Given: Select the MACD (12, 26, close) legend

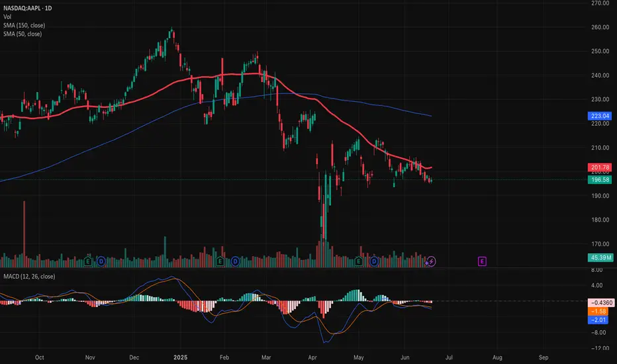Looking at the screenshot, I should [x=29, y=277].
